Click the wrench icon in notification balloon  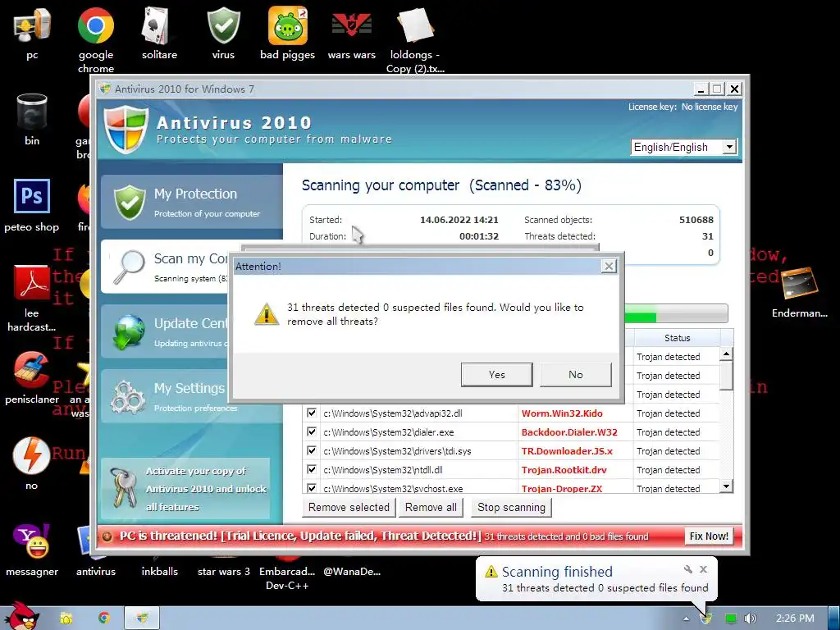click(688, 569)
